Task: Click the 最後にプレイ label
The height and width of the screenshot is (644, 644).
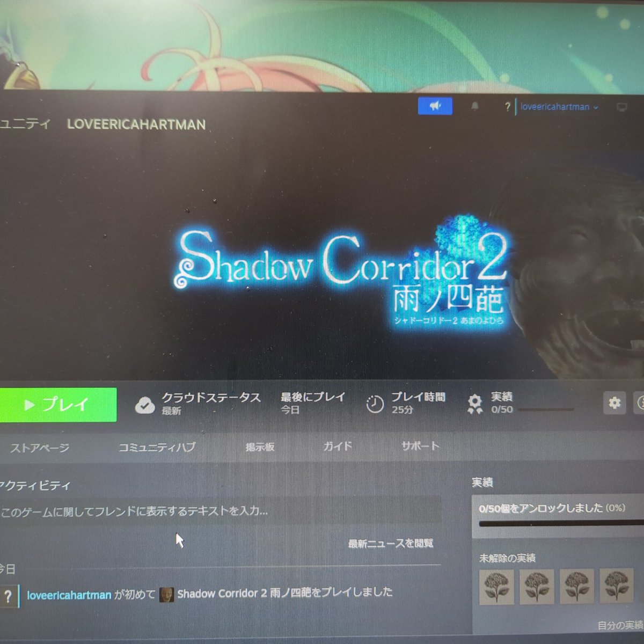Action: point(313,397)
